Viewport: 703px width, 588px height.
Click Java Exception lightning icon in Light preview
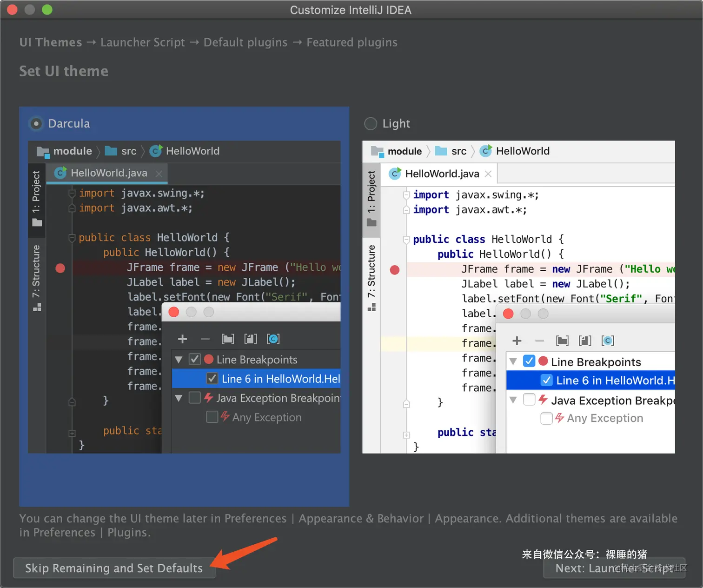coord(543,399)
